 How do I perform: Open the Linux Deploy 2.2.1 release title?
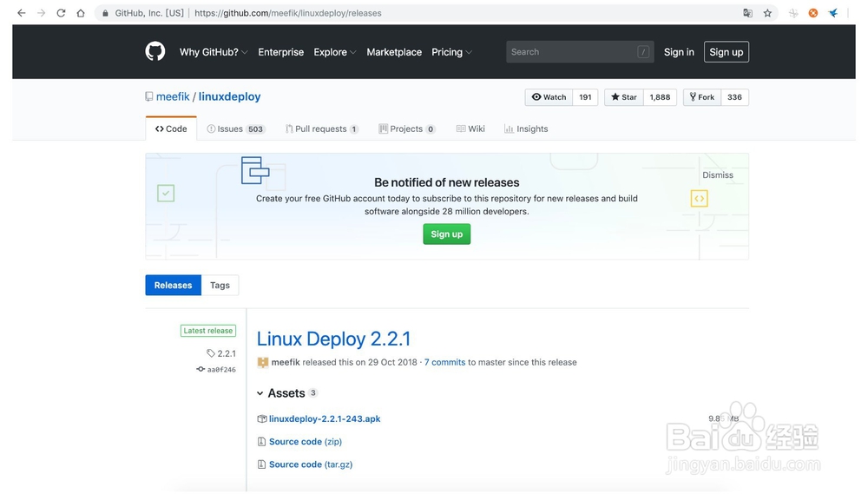[334, 339]
